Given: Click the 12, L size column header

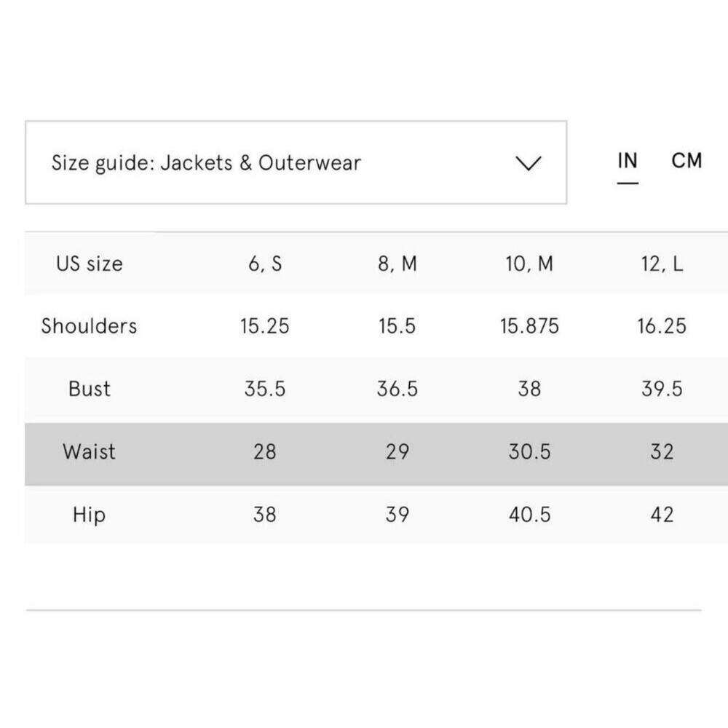Looking at the screenshot, I should [662, 264].
